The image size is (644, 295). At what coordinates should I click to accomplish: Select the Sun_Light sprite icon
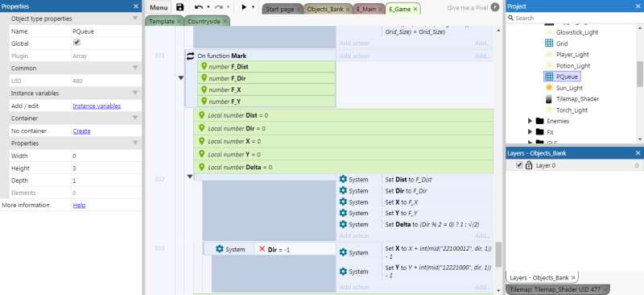click(549, 88)
